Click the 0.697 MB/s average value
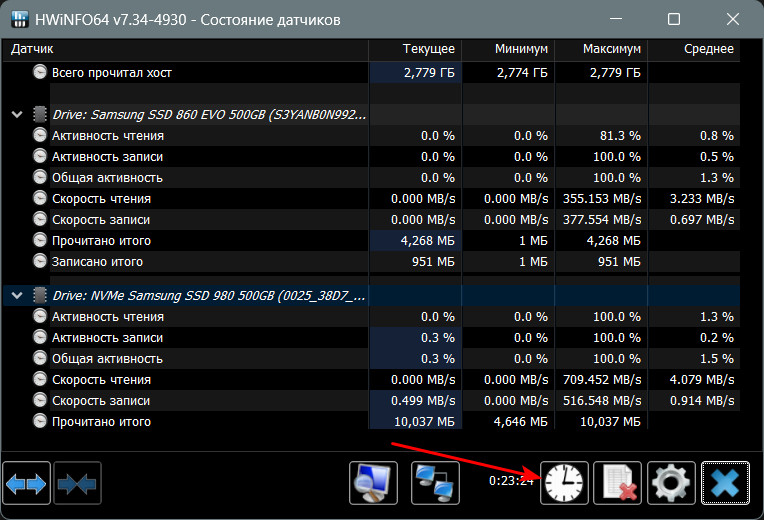Viewport: 764px width, 520px height. 702,220
